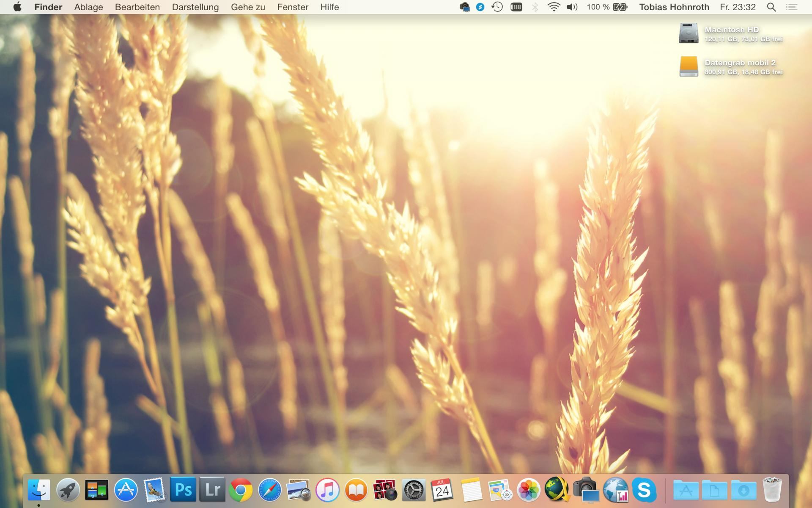812x508 pixels.
Task: Open Photoshop from the Dock
Action: (183, 490)
